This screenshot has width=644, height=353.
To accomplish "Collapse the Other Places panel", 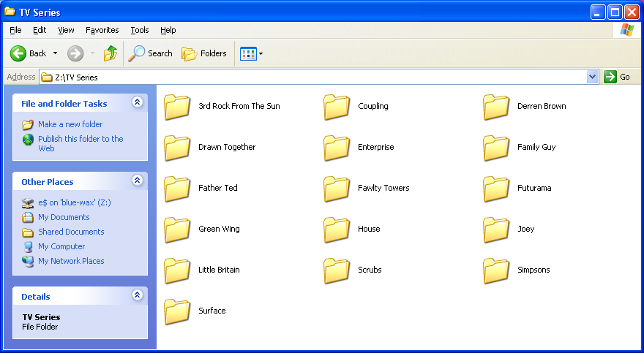I will pos(137,180).
